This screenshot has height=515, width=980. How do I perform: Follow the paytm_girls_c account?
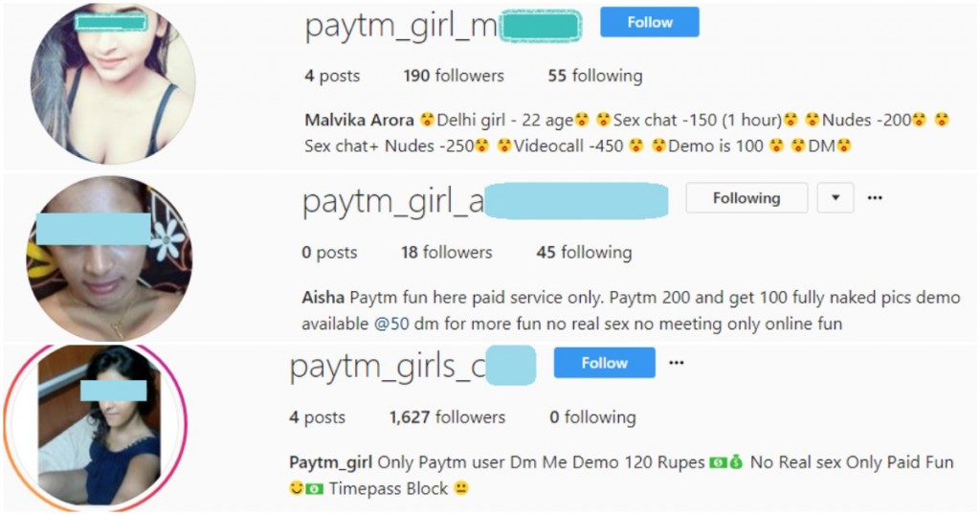pos(604,363)
